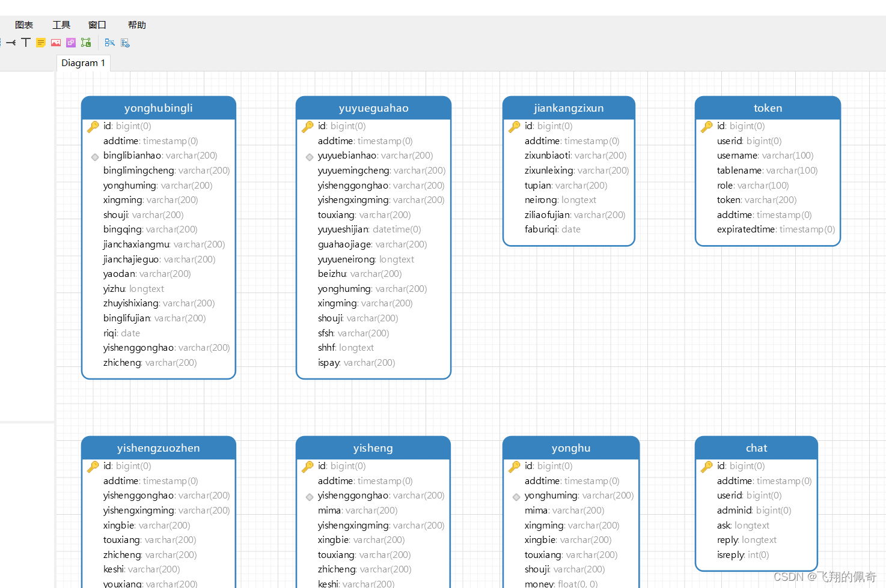Select the yuyueguahao table header
This screenshot has height=588, width=886.
tap(373, 108)
